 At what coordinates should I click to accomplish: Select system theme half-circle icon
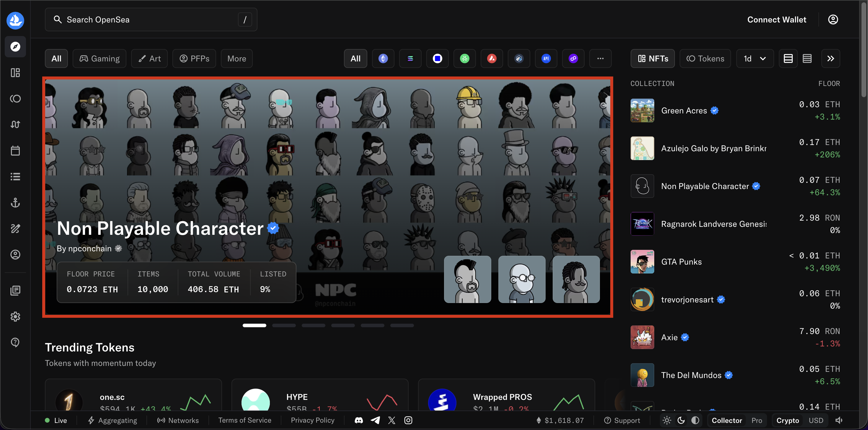point(695,420)
